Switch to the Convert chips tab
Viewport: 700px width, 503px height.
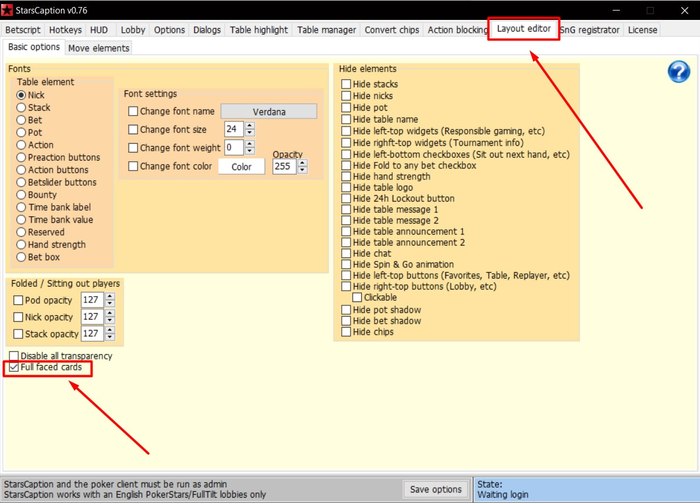click(392, 30)
